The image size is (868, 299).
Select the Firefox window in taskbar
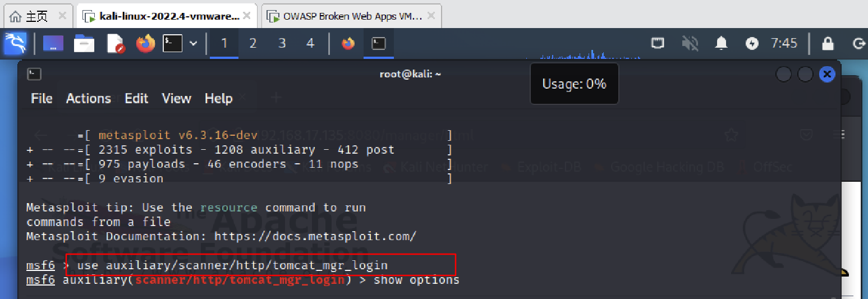348,44
